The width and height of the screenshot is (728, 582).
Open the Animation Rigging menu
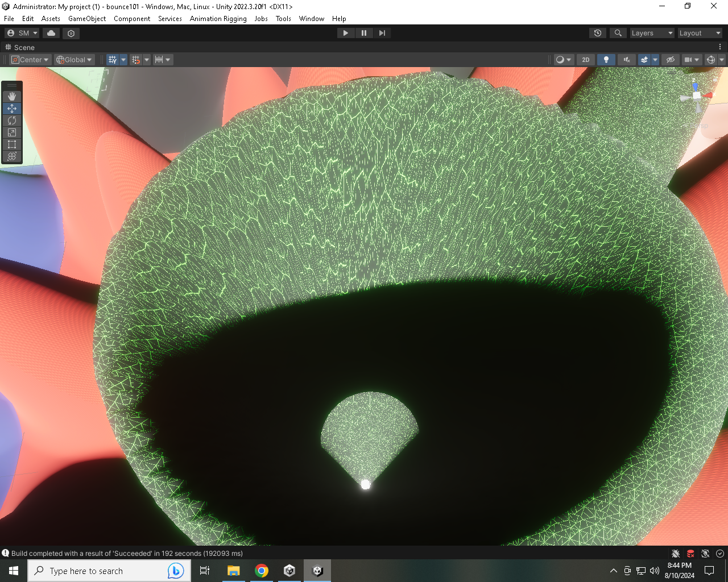point(218,18)
